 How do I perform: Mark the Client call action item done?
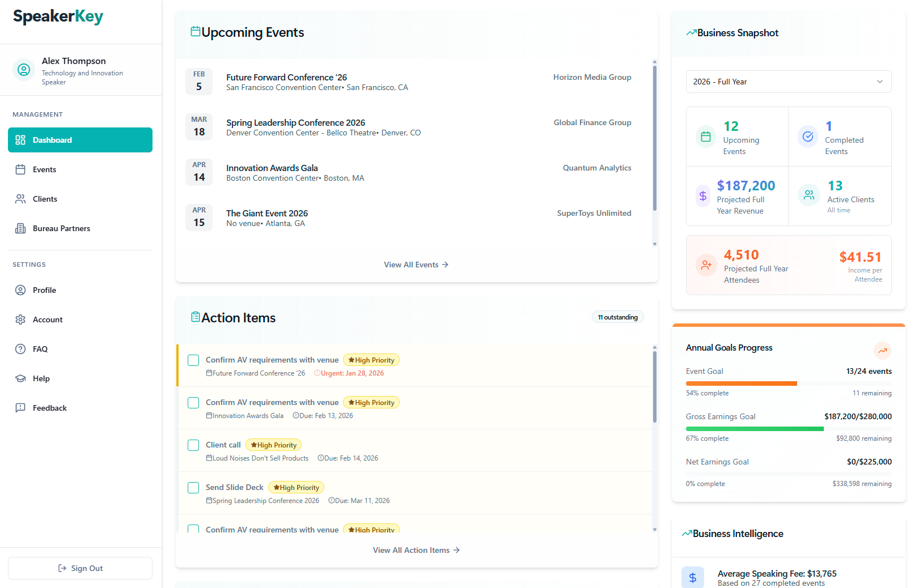point(193,445)
